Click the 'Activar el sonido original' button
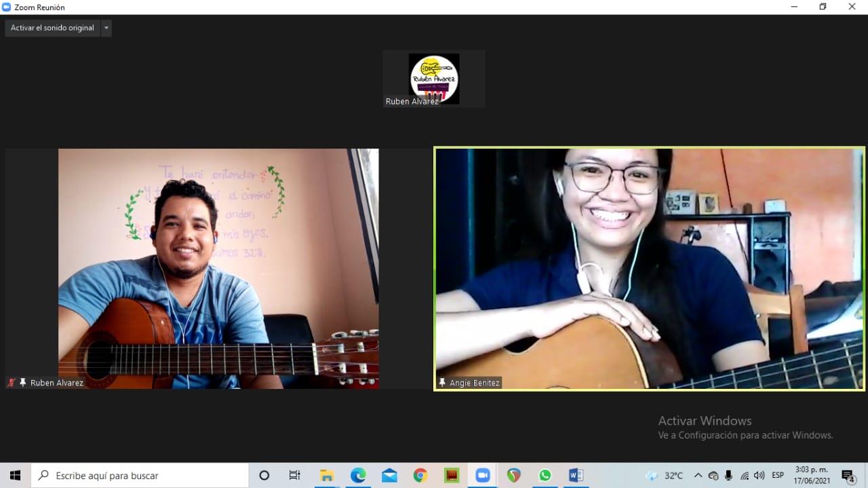The height and width of the screenshot is (488, 868). [x=52, y=28]
